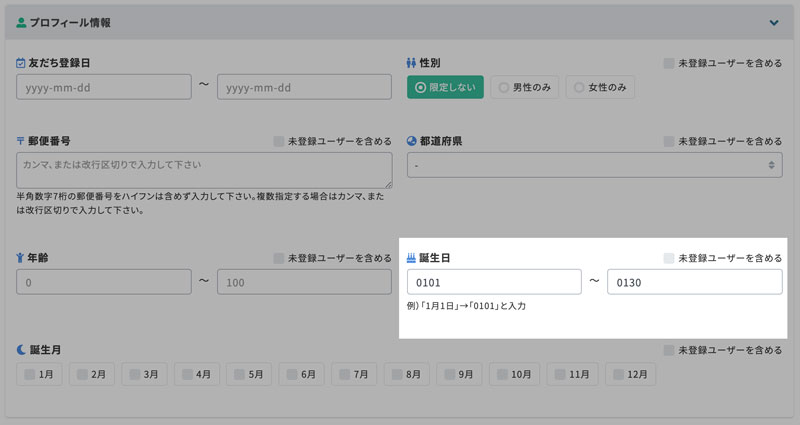
Task: Tick the 8月 birth month checkbox
Action: [x=397, y=374]
